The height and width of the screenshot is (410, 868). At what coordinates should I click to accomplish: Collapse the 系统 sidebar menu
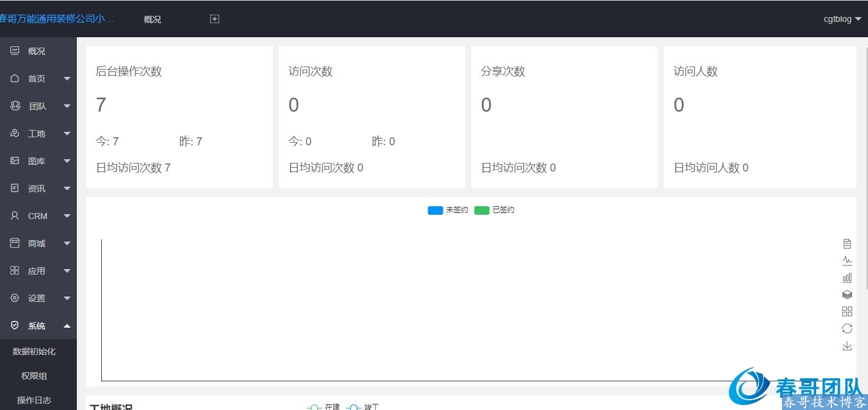point(38,326)
